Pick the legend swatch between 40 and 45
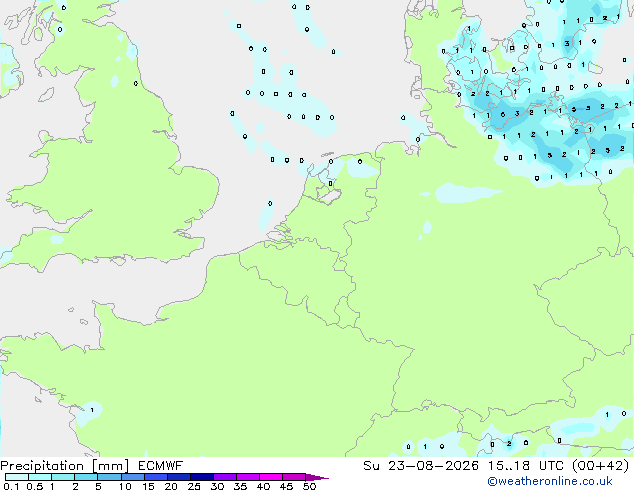The height and width of the screenshot is (490, 634). coord(271,477)
